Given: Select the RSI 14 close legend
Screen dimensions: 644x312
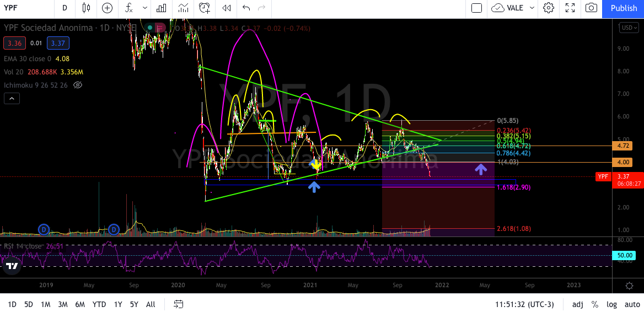Looking at the screenshot, I should tap(23, 246).
